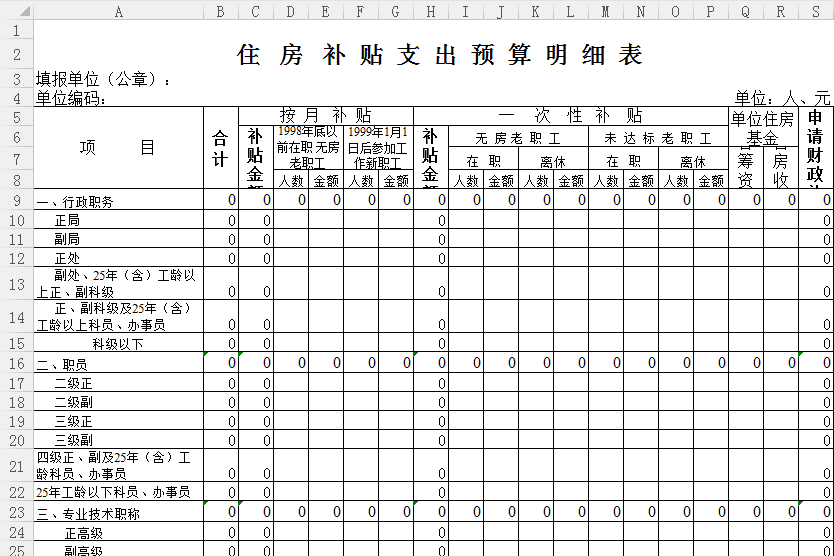Click the select-all corner of the grid
This screenshot has width=834, height=556.
(x=16, y=12)
